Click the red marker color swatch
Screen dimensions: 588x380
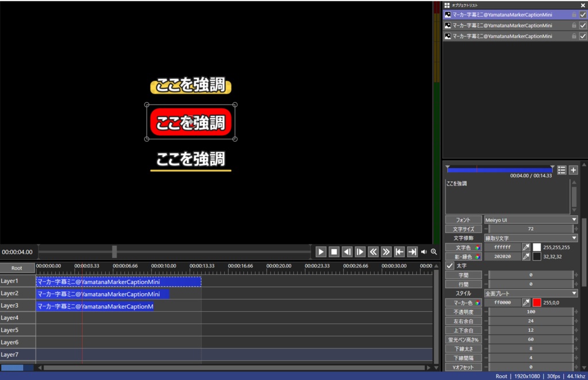(x=537, y=303)
